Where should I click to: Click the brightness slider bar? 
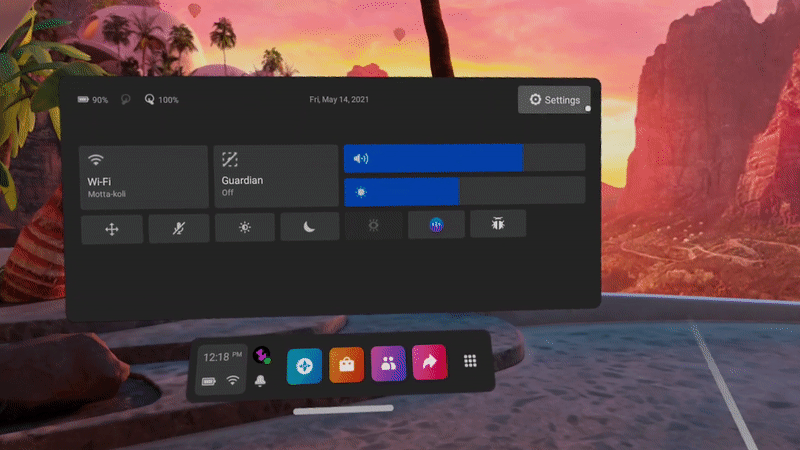464,191
